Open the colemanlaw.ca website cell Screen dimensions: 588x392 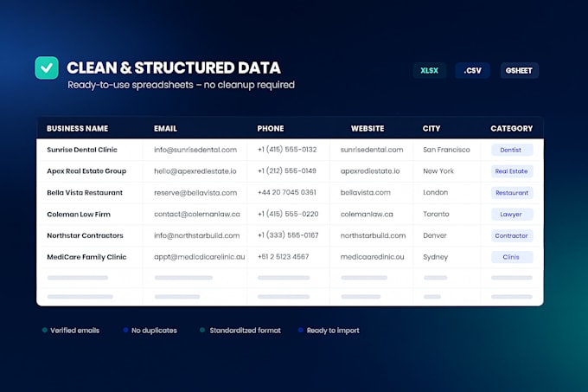(367, 215)
